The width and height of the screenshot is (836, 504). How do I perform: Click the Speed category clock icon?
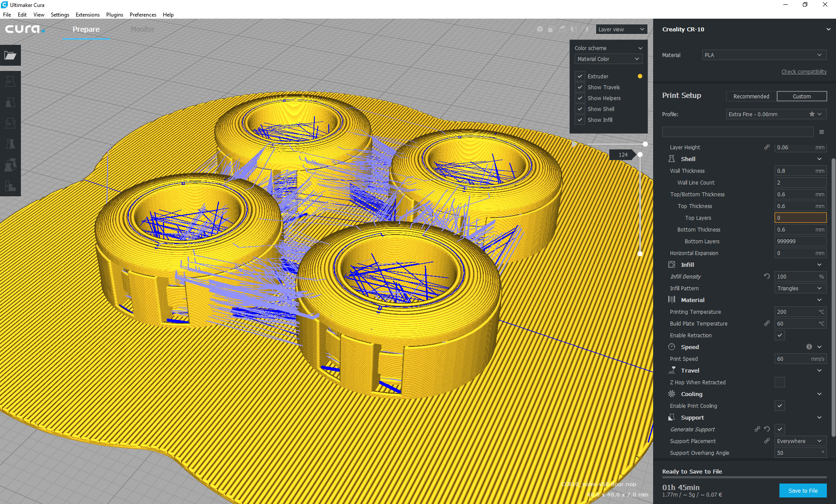click(x=672, y=347)
